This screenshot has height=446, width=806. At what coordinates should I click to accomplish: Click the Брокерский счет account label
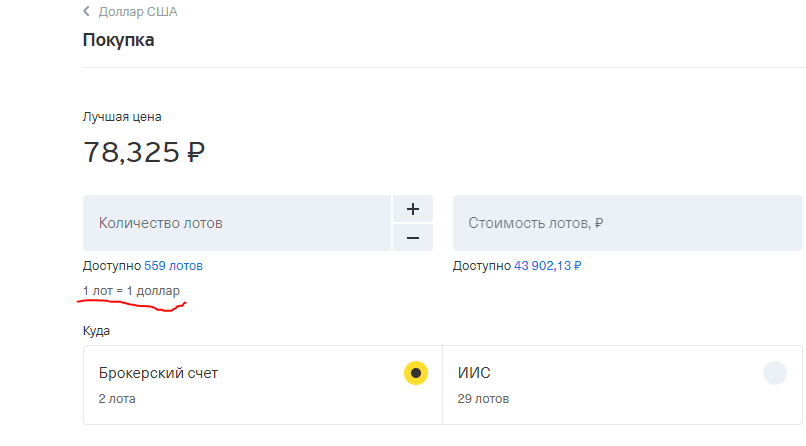[158, 373]
